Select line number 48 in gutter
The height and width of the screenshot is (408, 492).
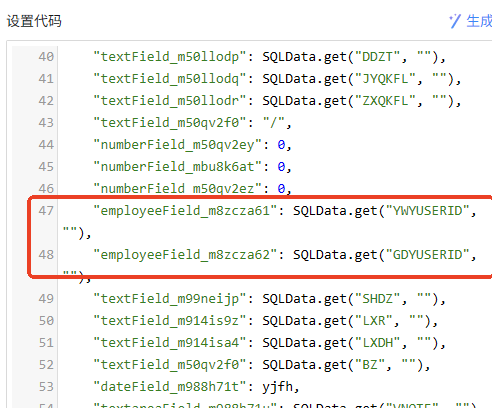(x=46, y=255)
